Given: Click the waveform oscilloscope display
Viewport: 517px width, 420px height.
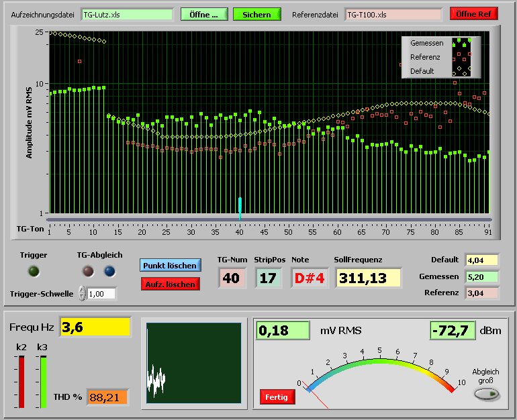Looking at the screenshot, I should point(194,363).
